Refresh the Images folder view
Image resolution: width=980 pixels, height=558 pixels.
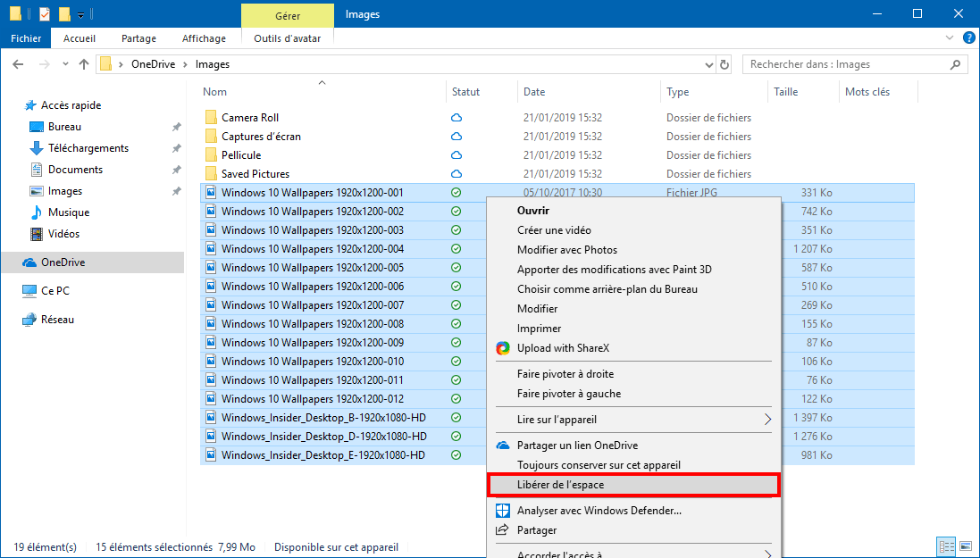[725, 64]
